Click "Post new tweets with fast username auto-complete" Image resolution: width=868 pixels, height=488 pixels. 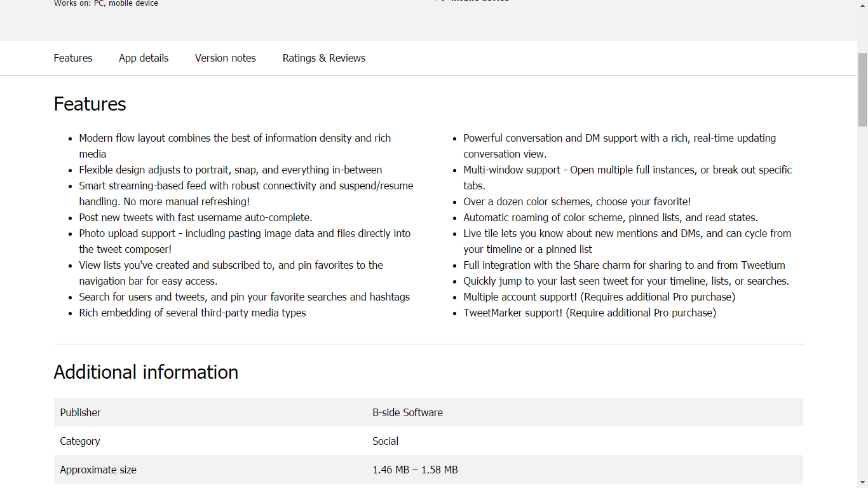click(x=196, y=217)
